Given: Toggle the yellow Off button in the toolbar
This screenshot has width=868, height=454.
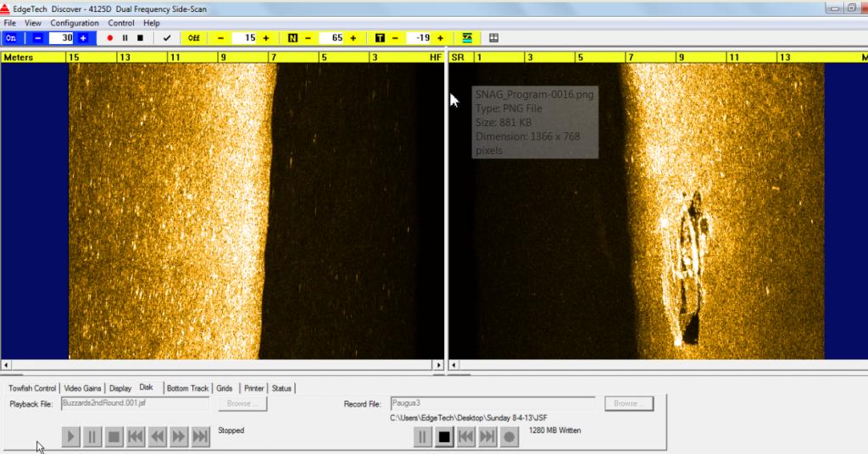Looking at the screenshot, I should (194, 38).
